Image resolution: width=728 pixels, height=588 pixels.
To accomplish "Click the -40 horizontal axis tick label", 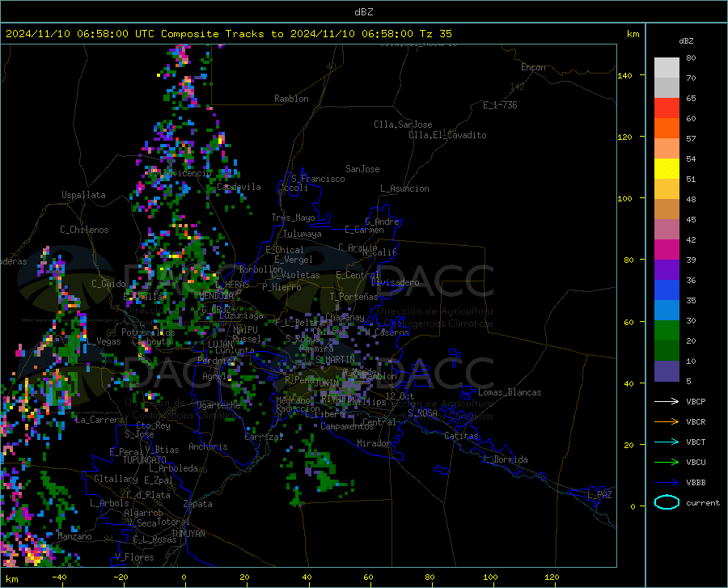I will (x=59, y=577).
